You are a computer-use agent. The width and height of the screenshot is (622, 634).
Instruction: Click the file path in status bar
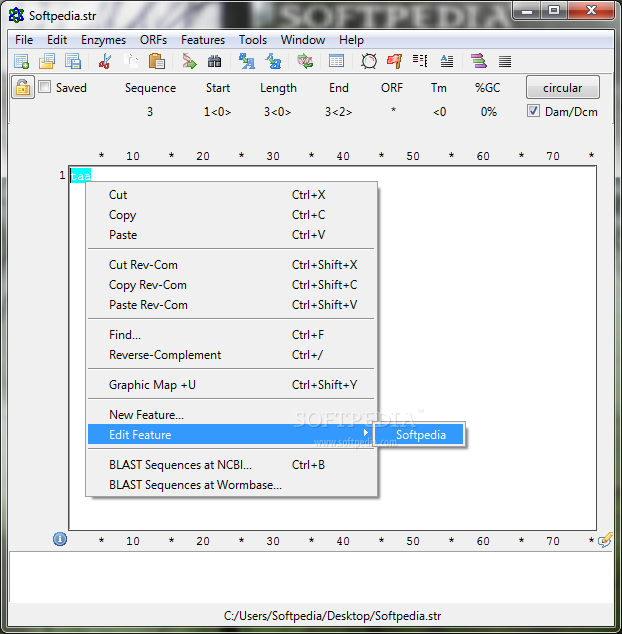[332, 616]
